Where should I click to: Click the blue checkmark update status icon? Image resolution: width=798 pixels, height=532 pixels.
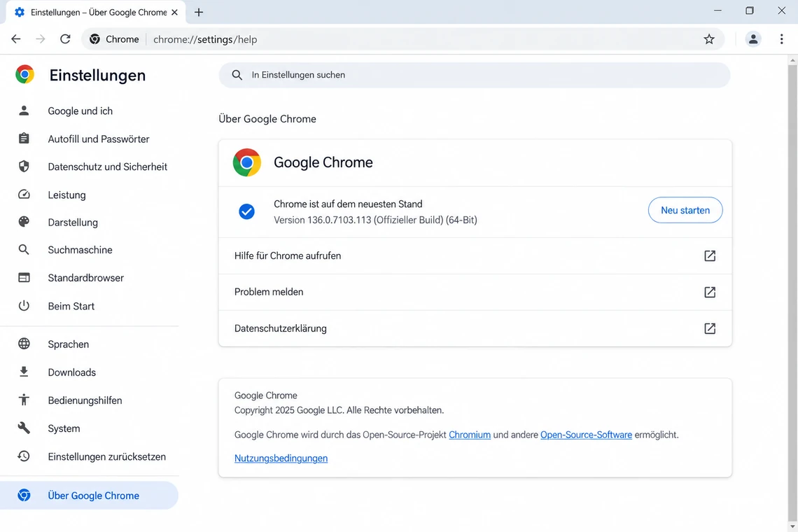point(247,211)
